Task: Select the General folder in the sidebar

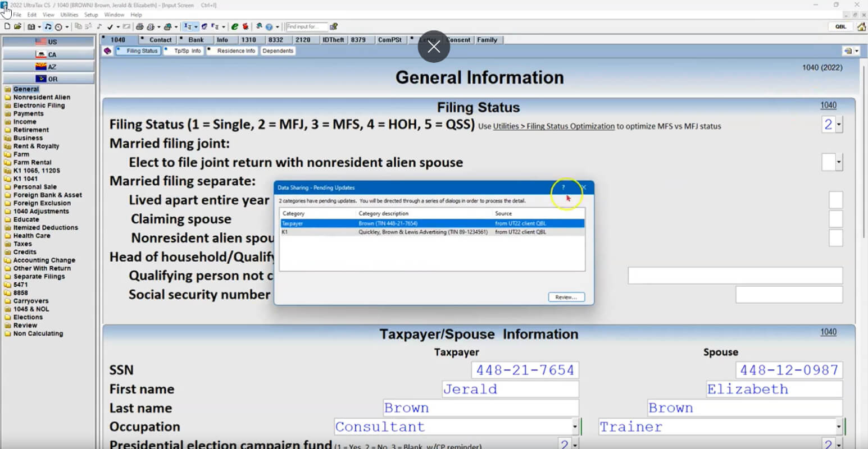Action: click(x=26, y=89)
